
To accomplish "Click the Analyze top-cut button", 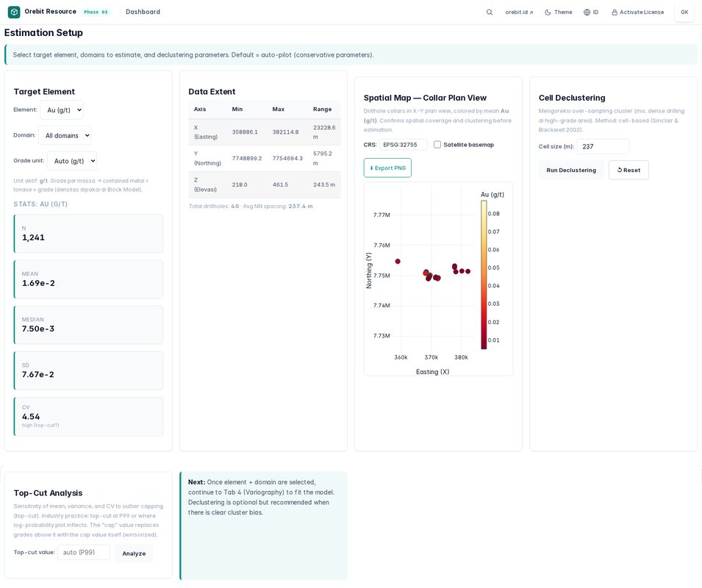I will click(x=134, y=553).
